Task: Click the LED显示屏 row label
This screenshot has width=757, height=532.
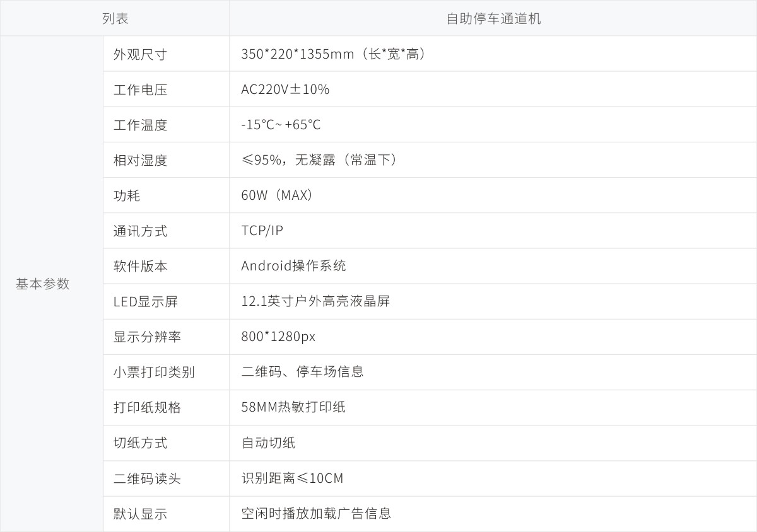Action: pos(146,301)
